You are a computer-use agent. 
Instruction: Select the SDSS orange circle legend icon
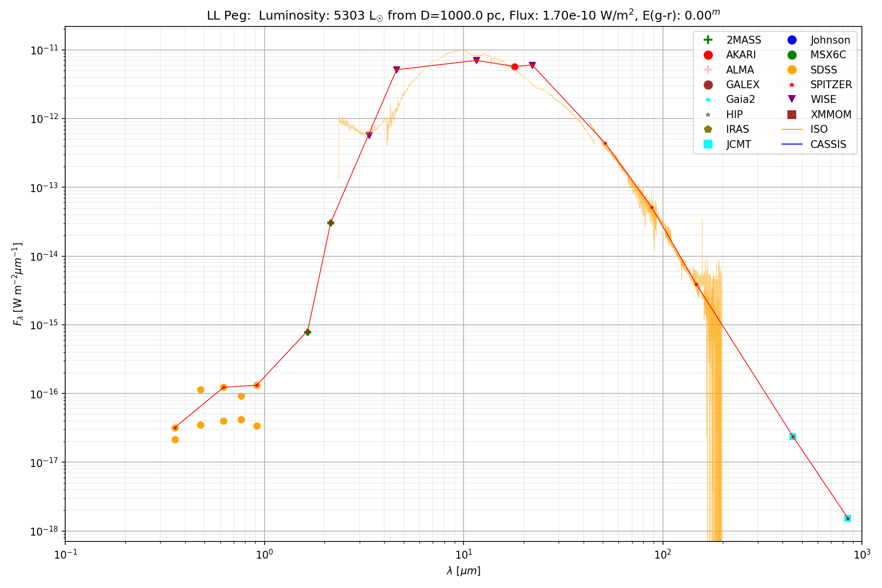tap(792, 70)
